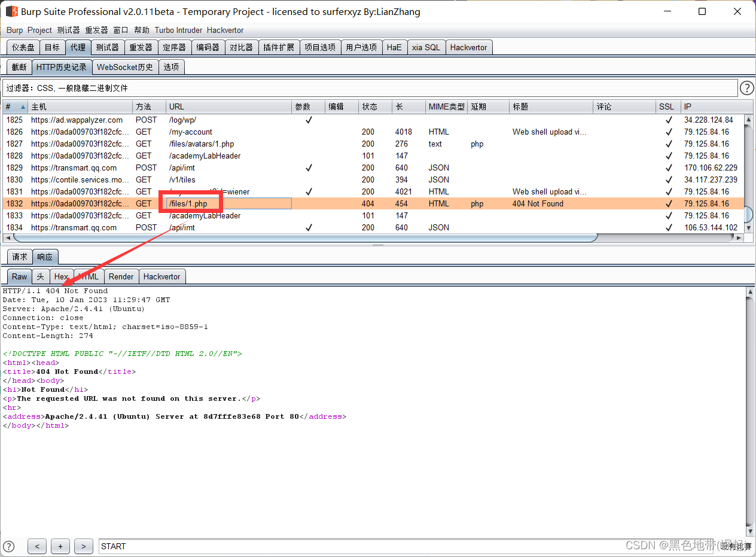The height and width of the screenshot is (557, 756).
Task: Open the proxy 选项 sub-tab
Action: pyautogui.click(x=171, y=67)
